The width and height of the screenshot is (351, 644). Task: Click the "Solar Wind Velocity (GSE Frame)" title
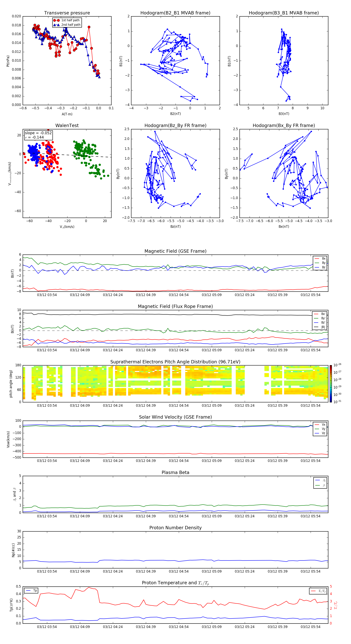pyautogui.click(x=175, y=417)
